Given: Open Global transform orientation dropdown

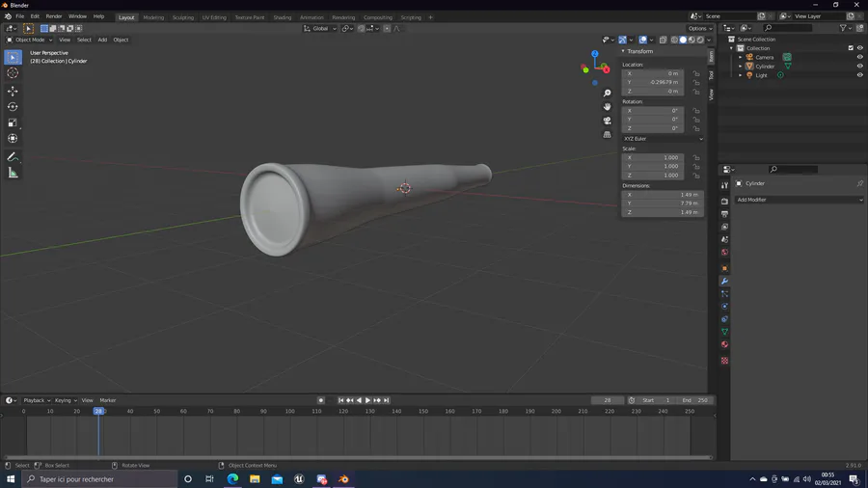Looking at the screenshot, I should [x=320, y=28].
